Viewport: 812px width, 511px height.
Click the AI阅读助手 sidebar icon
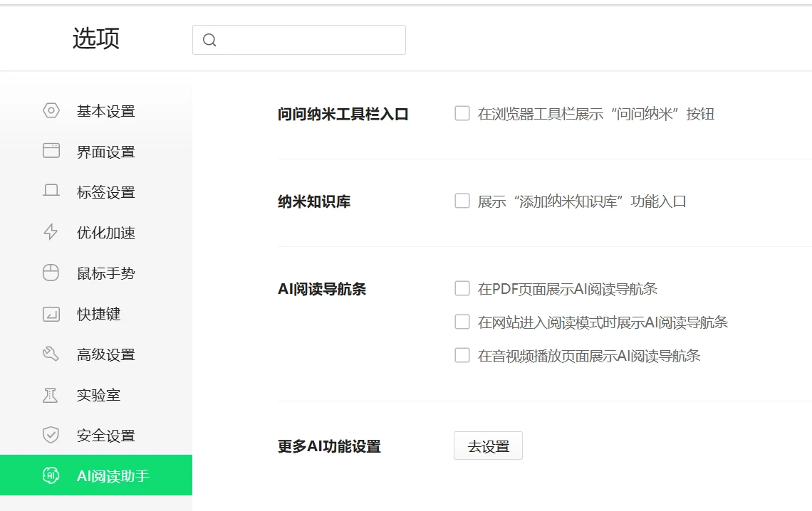[50, 473]
